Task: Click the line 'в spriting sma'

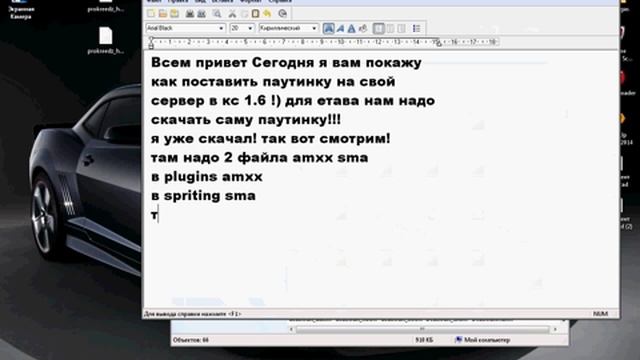Action: click(203, 196)
